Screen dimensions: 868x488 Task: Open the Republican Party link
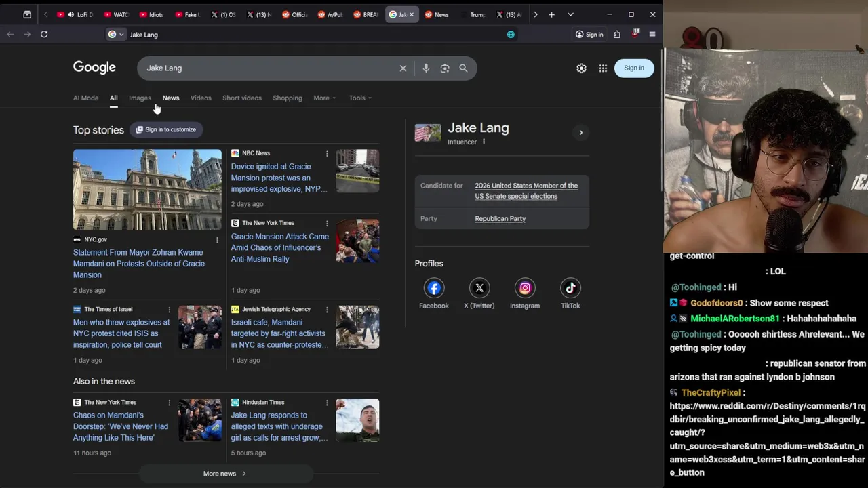pos(500,218)
